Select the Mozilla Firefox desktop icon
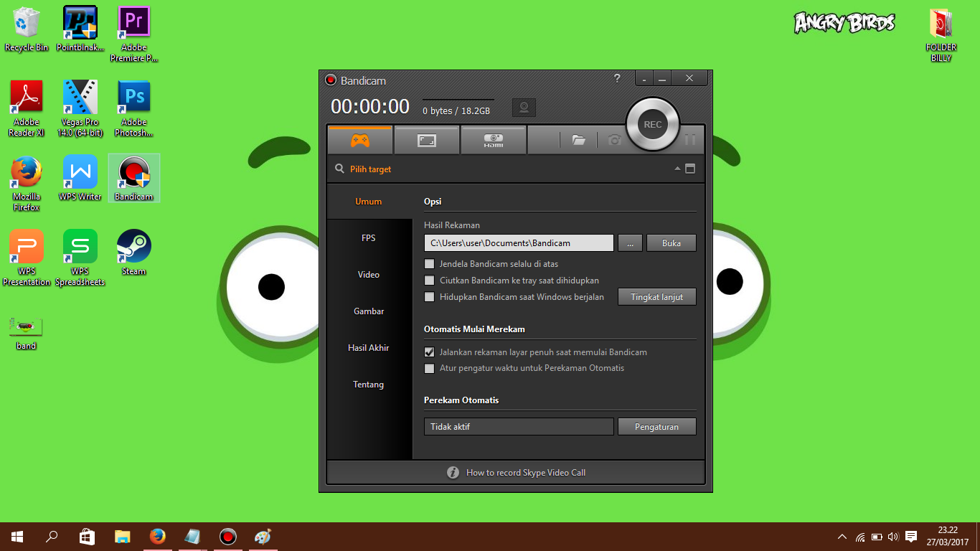This screenshot has width=980, height=551. (x=27, y=184)
